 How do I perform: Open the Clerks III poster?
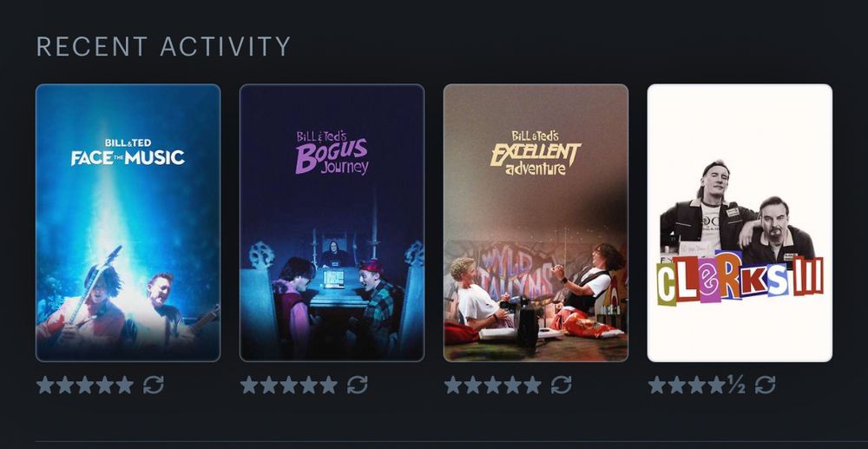click(740, 222)
